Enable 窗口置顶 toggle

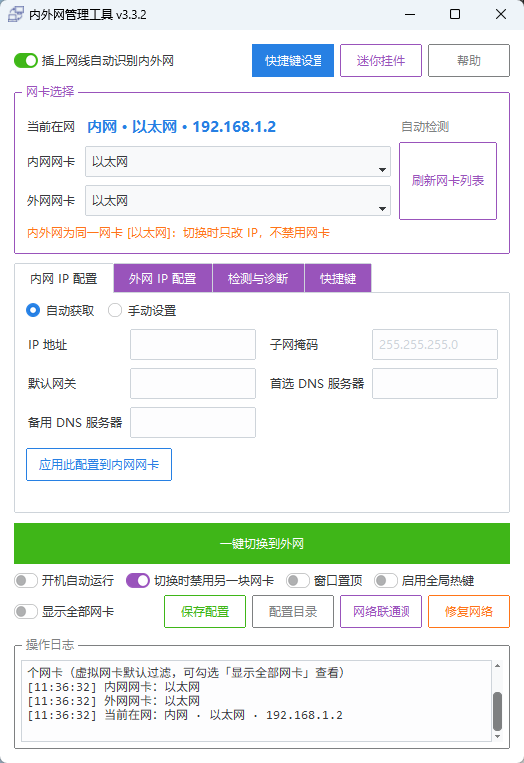298,581
